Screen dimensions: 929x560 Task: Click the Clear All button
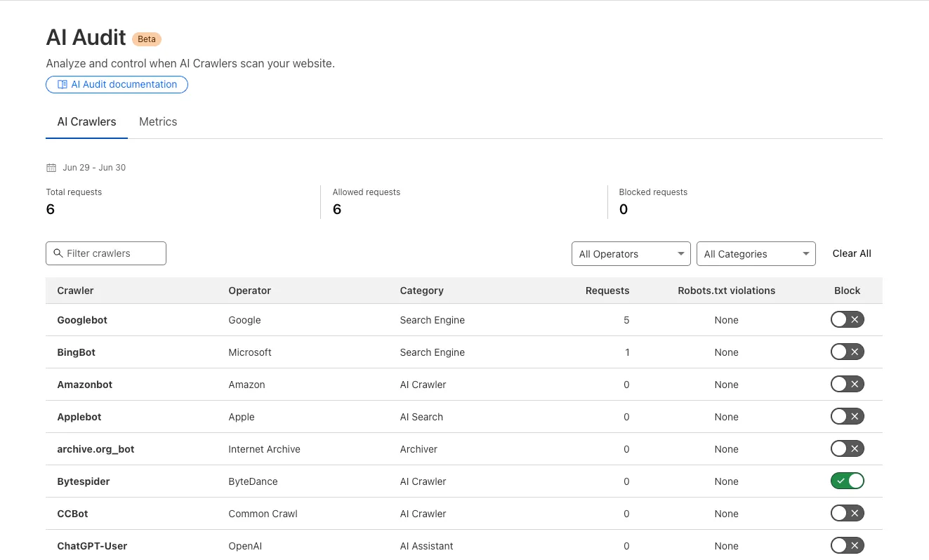click(851, 254)
